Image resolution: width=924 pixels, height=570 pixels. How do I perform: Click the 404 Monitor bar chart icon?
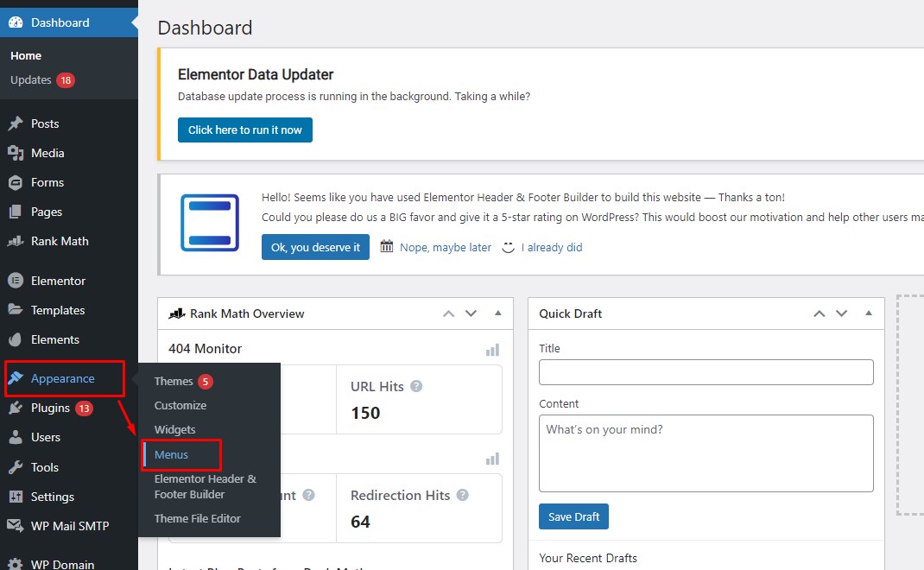tap(492, 350)
